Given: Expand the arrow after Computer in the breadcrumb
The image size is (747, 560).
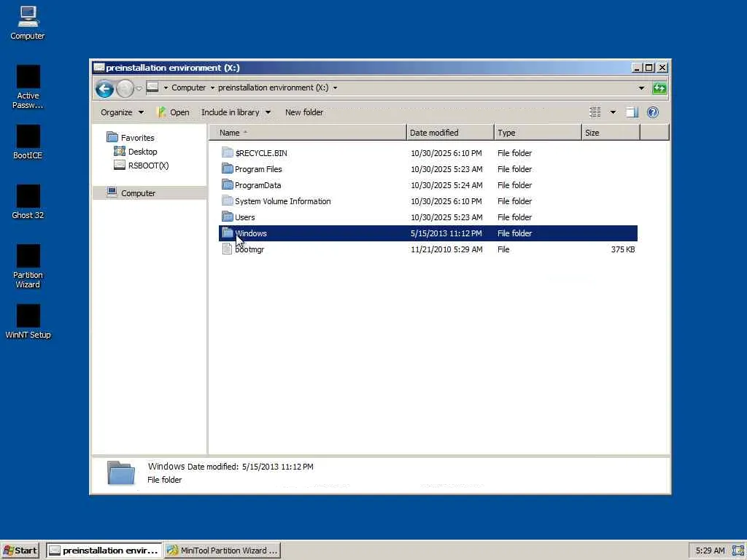Looking at the screenshot, I should 212,87.
